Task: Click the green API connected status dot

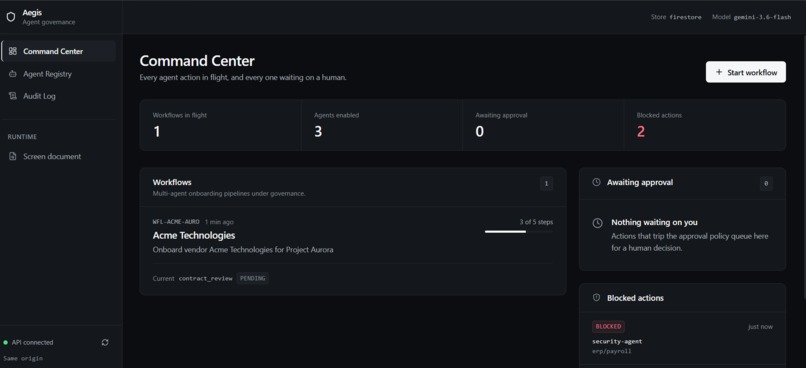Action: click(6, 342)
